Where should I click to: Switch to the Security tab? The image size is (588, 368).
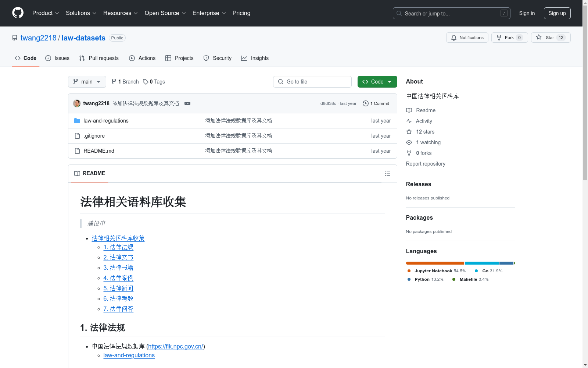(218, 58)
